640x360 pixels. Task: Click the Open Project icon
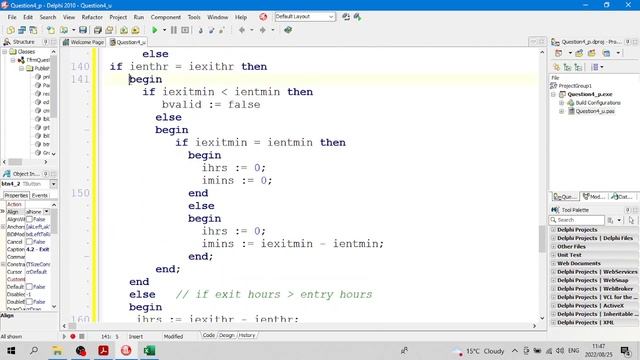coord(109,30)
